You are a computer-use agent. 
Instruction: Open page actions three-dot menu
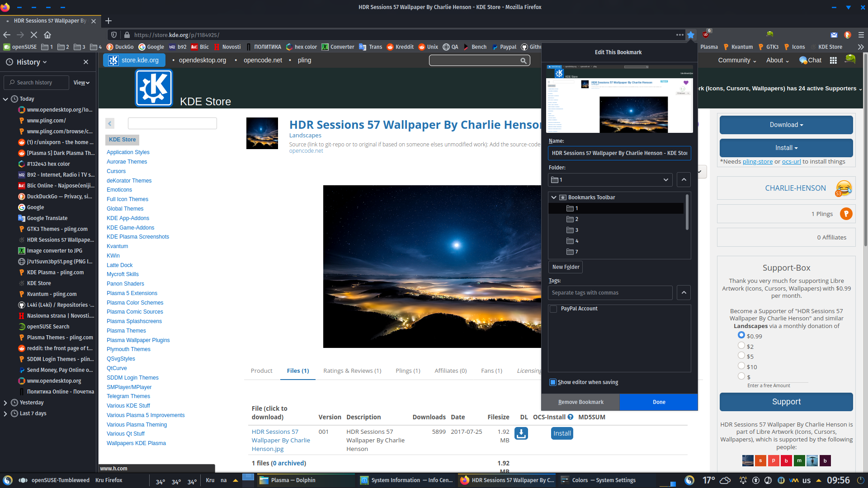point(679,35)
